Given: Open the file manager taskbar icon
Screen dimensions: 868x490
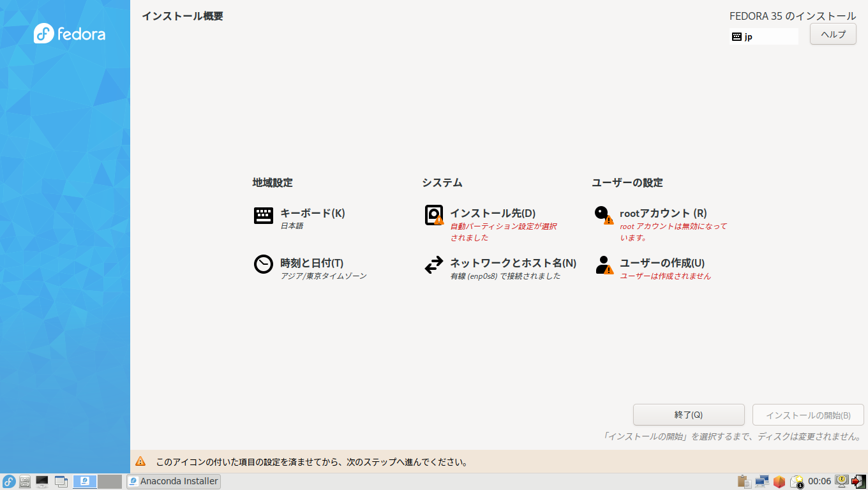Looking at the screenshot, I should 25,482.
